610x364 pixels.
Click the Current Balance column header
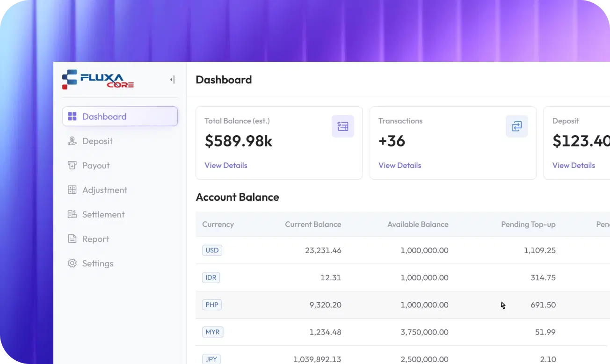click(313, 224)
